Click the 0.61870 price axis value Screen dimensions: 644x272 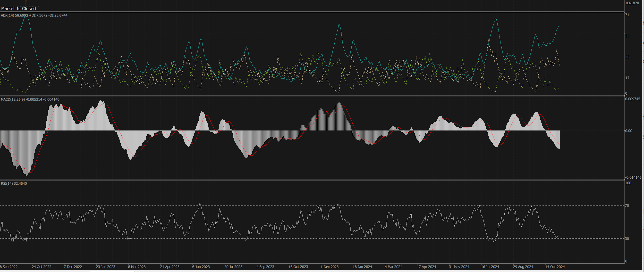click(x=632, y=3)
